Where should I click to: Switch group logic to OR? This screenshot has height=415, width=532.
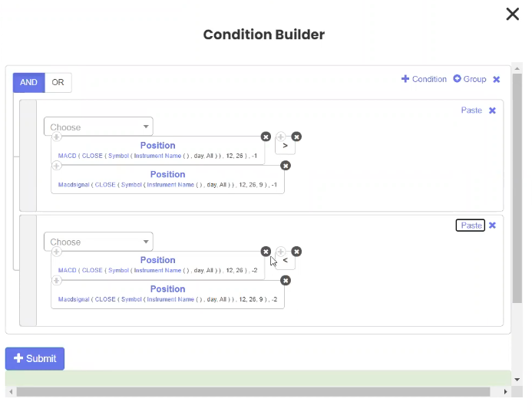[58, 83]
